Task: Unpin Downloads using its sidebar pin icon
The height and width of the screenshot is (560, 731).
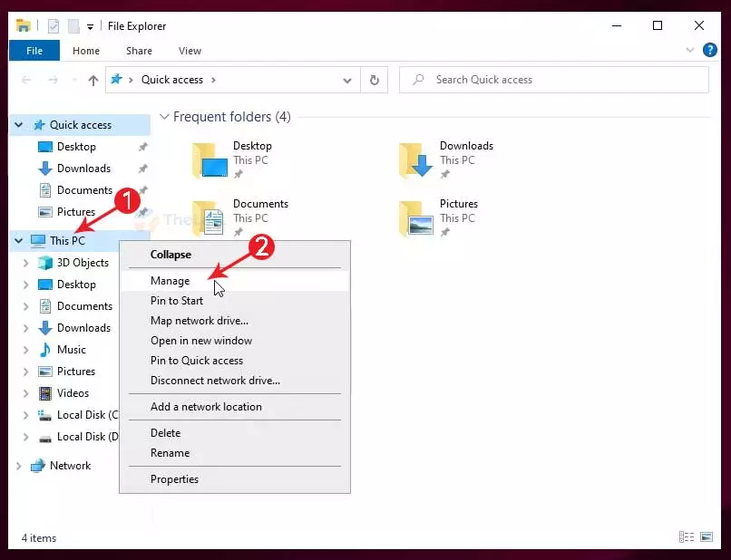Action: pyautogui.click(x=142, y=169)
